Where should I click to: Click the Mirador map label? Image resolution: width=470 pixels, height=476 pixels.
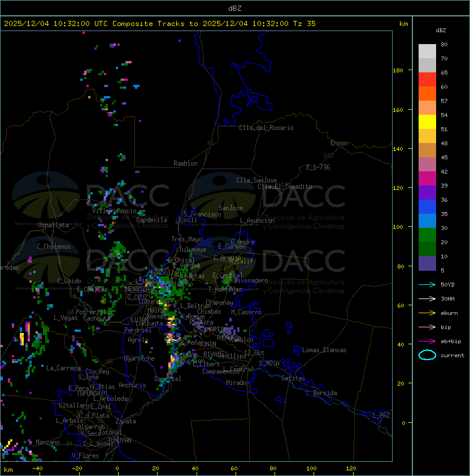click(x=238, y=383)
